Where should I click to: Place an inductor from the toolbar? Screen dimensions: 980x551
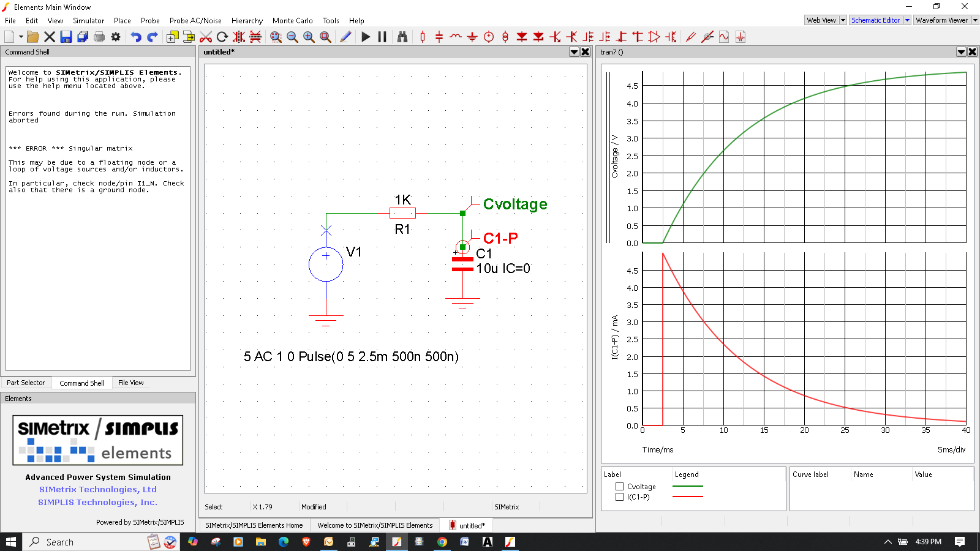coord(456,37)
